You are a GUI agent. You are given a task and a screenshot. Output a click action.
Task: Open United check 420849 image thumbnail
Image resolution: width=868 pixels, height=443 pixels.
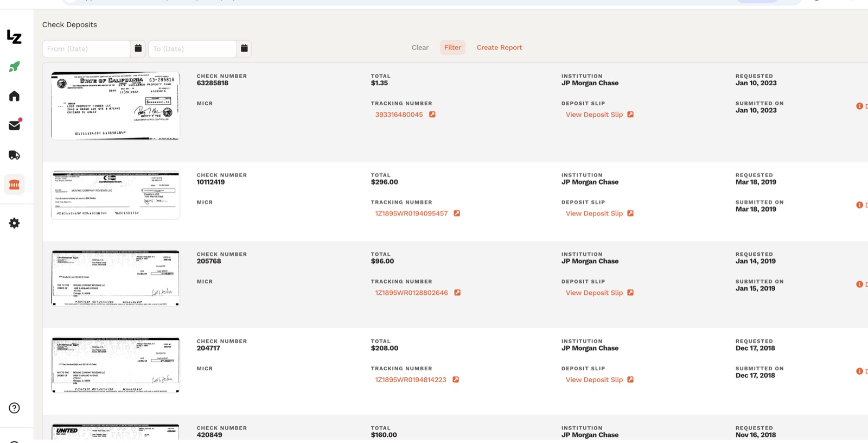tap(116, 432)
